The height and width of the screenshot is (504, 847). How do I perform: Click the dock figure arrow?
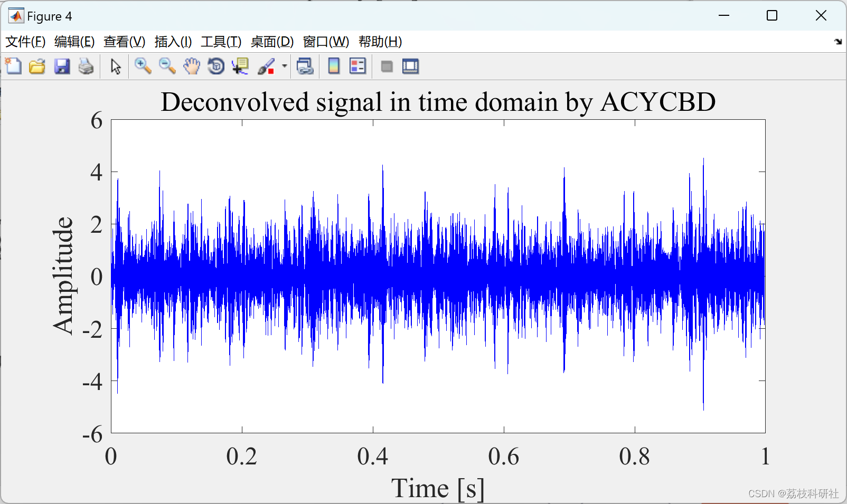pyautogui.click(x=838, y=42)
